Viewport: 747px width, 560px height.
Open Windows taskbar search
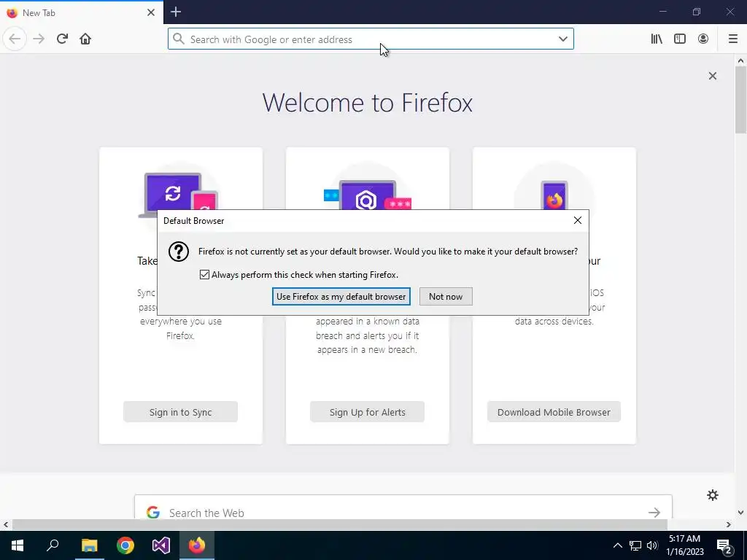pos(53,545)
